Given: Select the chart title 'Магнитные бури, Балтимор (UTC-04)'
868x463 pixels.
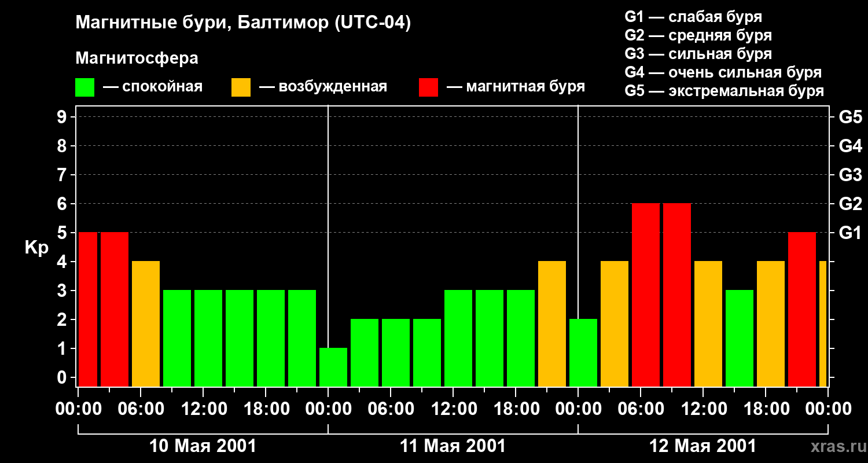Looking at the screenshot, I should (x=243, y=24).
